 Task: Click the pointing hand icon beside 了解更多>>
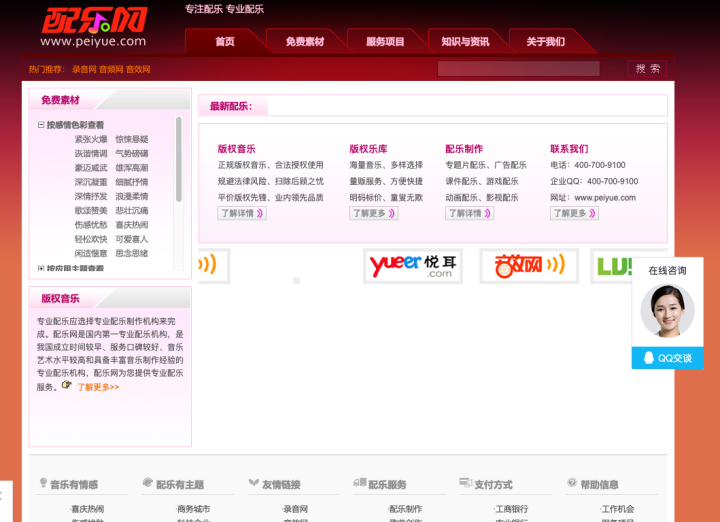click(x=67, y=385)
